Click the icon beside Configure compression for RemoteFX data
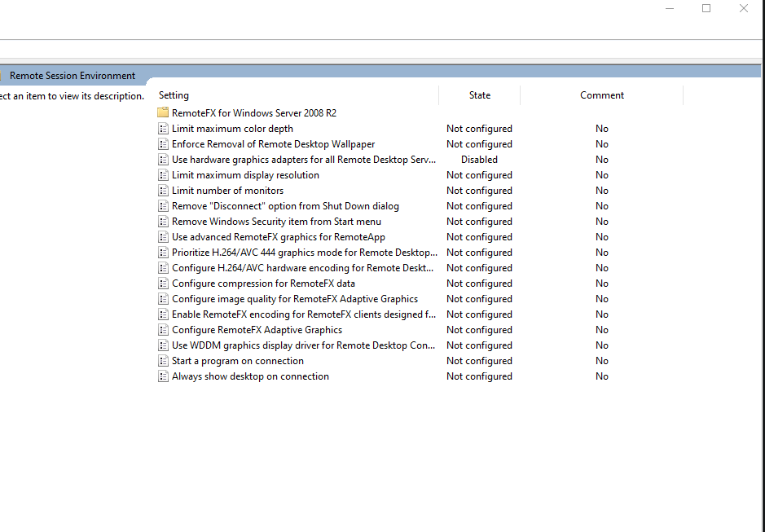The image size is (765, 532). 163,284
